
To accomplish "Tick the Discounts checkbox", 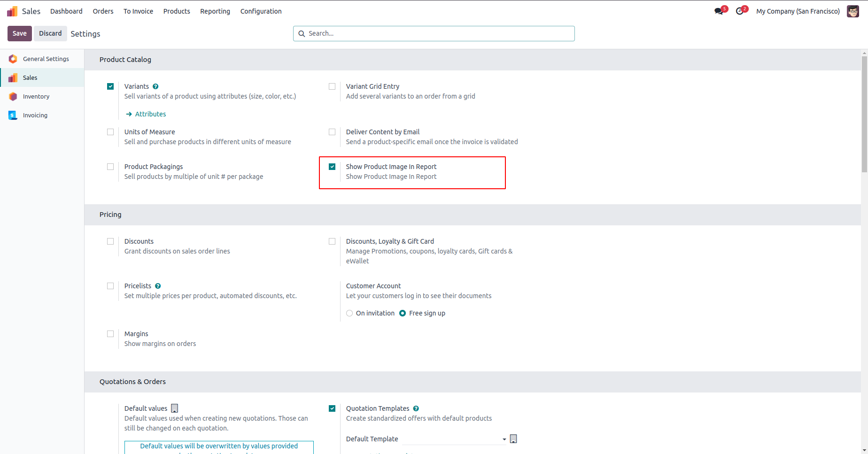I will click(110, 241).
